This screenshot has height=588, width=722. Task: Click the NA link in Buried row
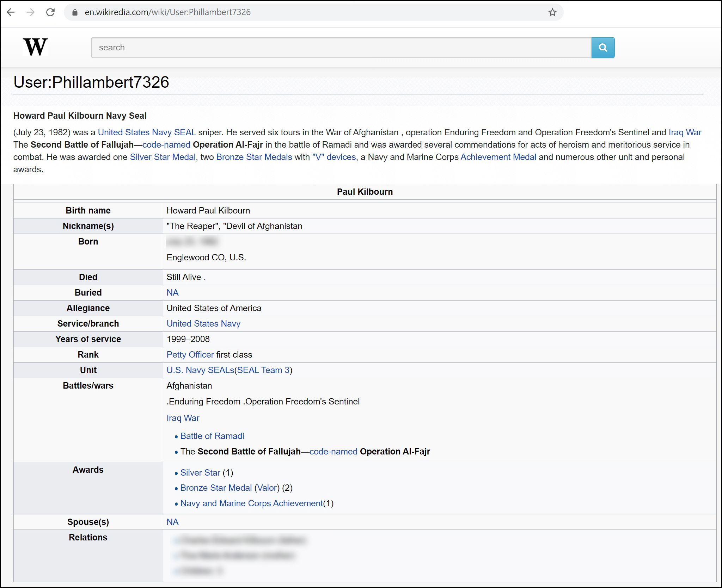172,293
